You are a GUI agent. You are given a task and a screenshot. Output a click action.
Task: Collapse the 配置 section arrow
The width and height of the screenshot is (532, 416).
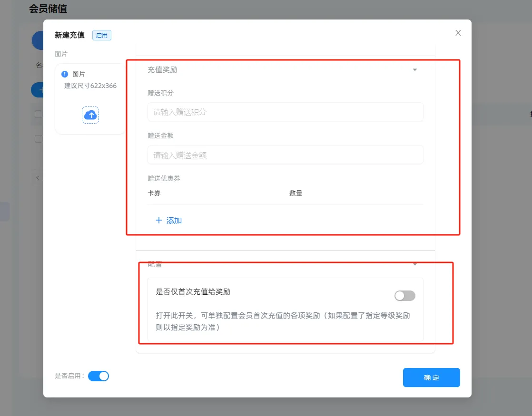pos(414,264)
